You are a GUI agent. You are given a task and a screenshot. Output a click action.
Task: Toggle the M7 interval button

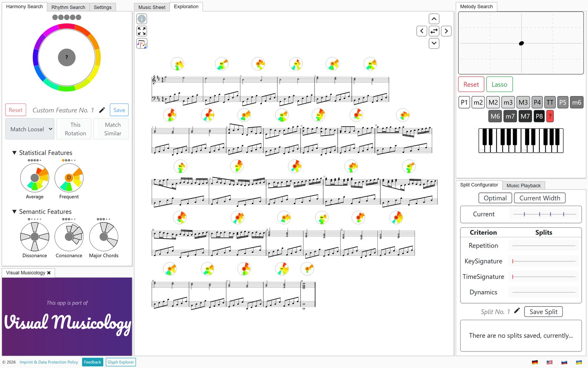point(525,116)
